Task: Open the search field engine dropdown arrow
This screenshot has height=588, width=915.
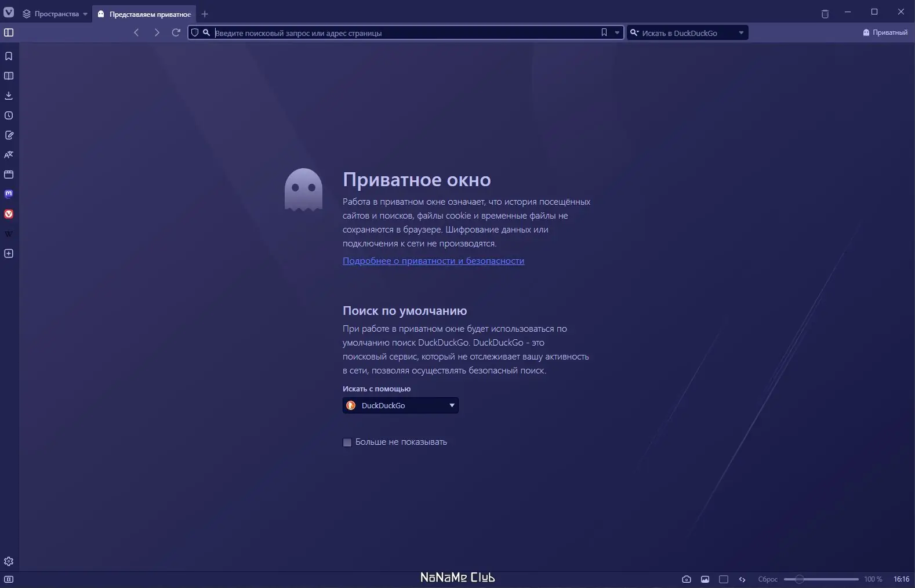Action: 741,33
